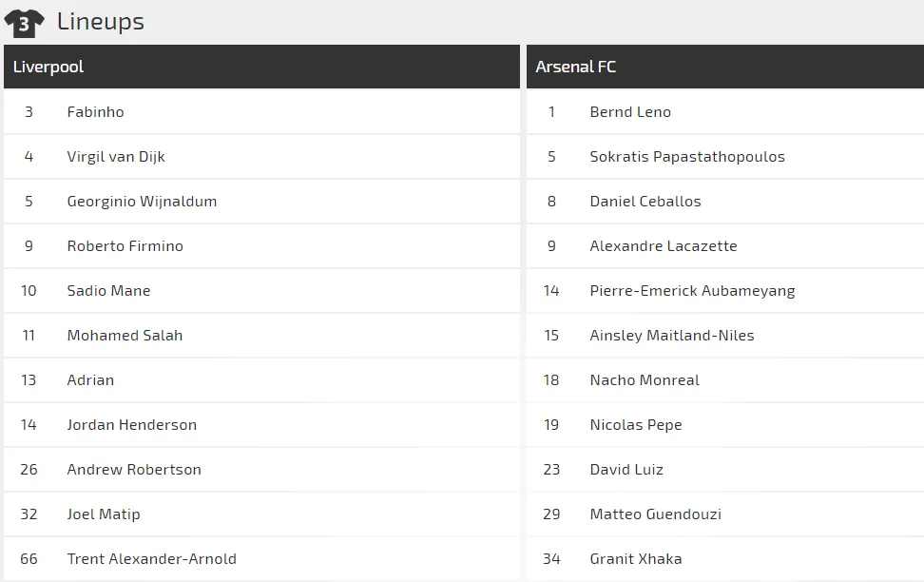Open Alexandre Lacazette's profile

point(664,246)
